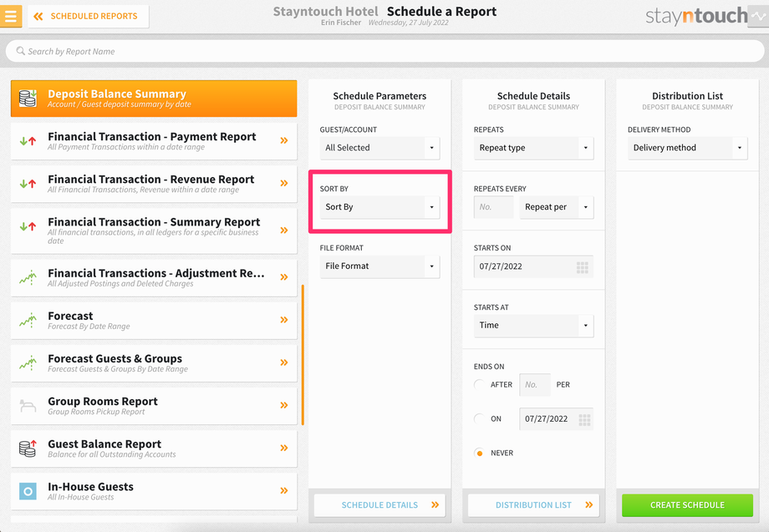769x532 pixels.
Task: Open the Starts At Time dropdown
Action: coord(533,326)
